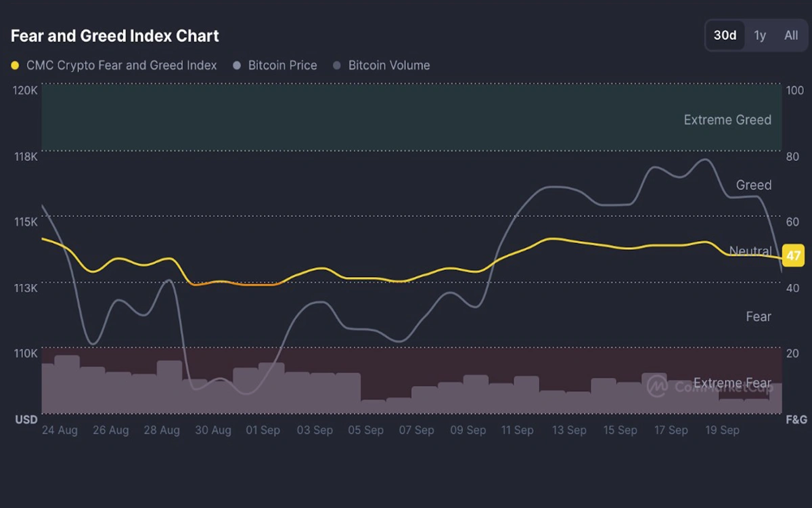Switch to the 30d time range tab
The width and height of the screenshot is (812, 508).
click(x=725, y=35)
